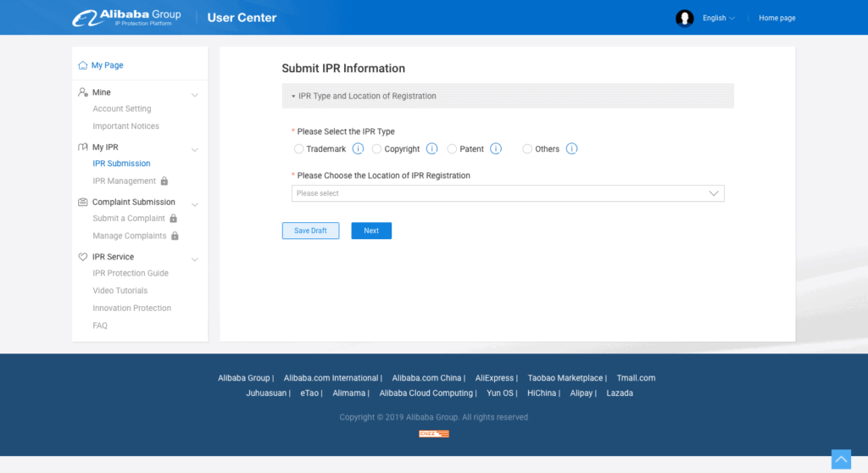Select the Copyright radio button
The image size is (868, 473).
click(x=377, y=149)
